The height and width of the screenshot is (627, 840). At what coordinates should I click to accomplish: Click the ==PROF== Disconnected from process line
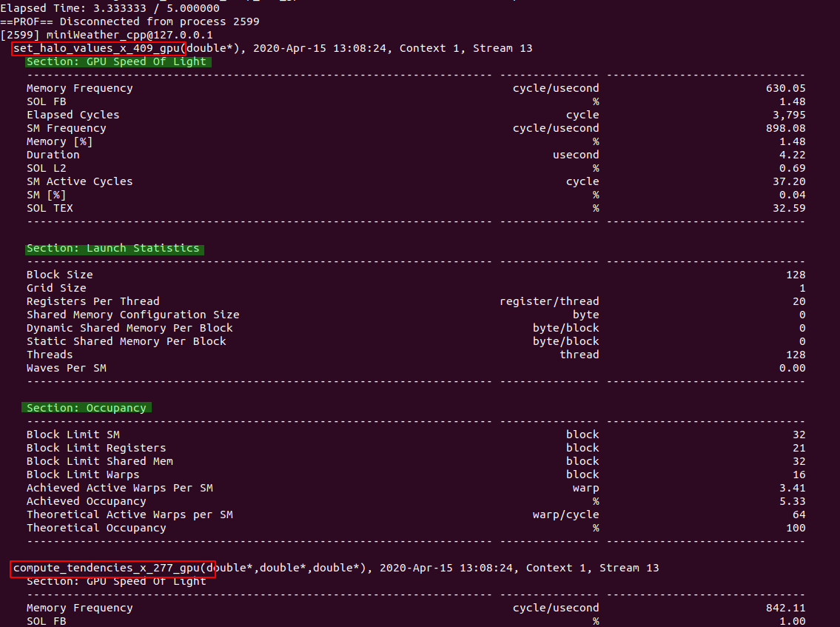click(130, 21)
